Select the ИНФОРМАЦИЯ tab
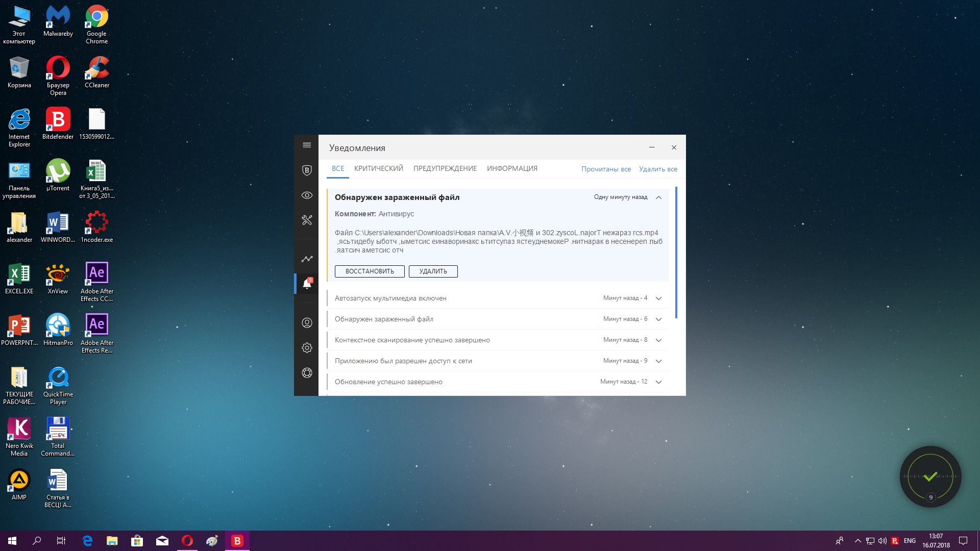Image resolution: width=980 pixels, height=551 pixels. (512, 169)
